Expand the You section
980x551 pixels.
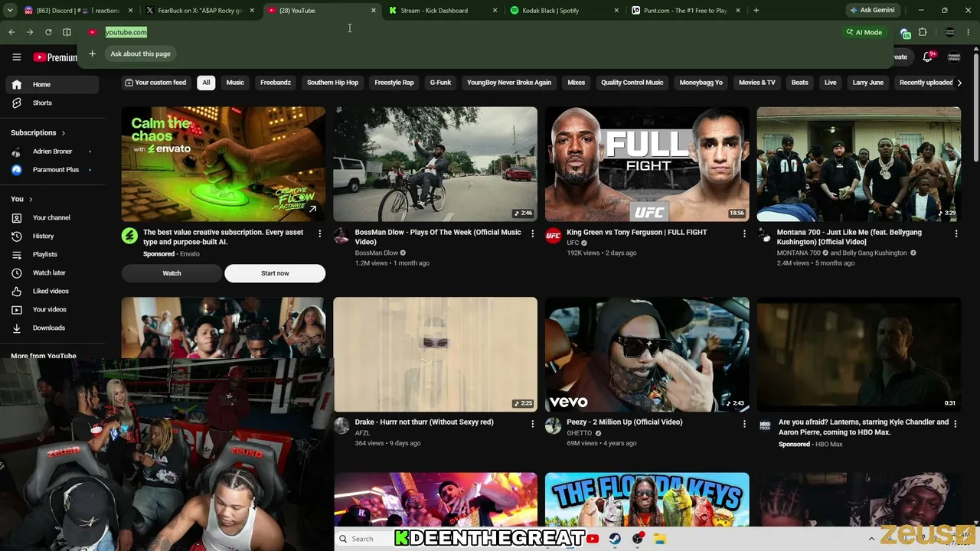21,199
